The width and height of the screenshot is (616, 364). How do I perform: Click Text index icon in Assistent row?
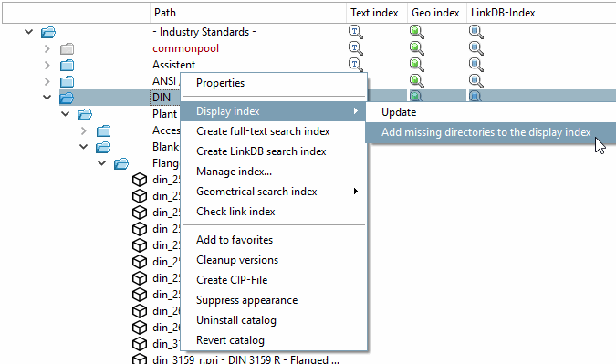point(356,65)
